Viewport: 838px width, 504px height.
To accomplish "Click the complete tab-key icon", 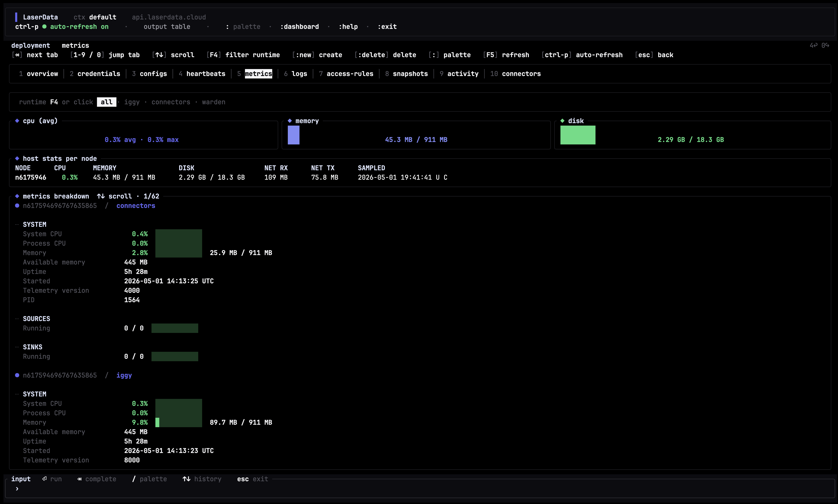I will 79,479.
